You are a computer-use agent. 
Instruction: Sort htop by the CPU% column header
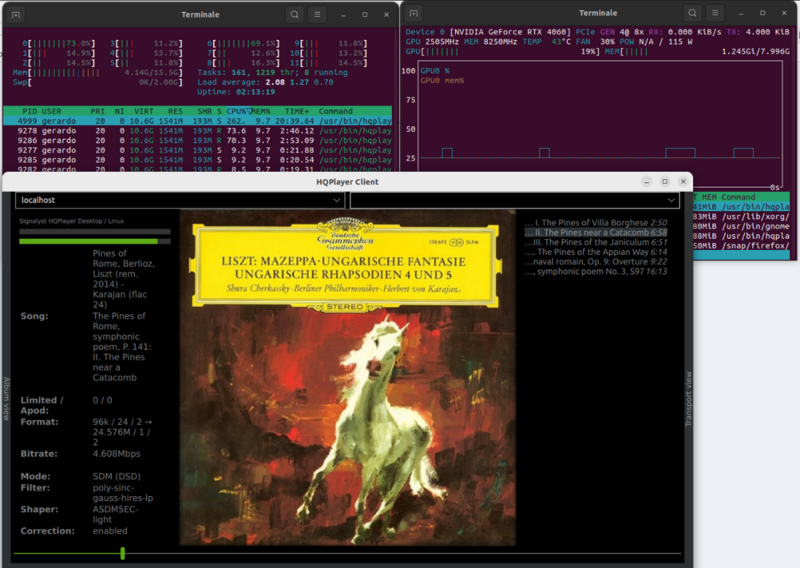click(x=236, y=111)
